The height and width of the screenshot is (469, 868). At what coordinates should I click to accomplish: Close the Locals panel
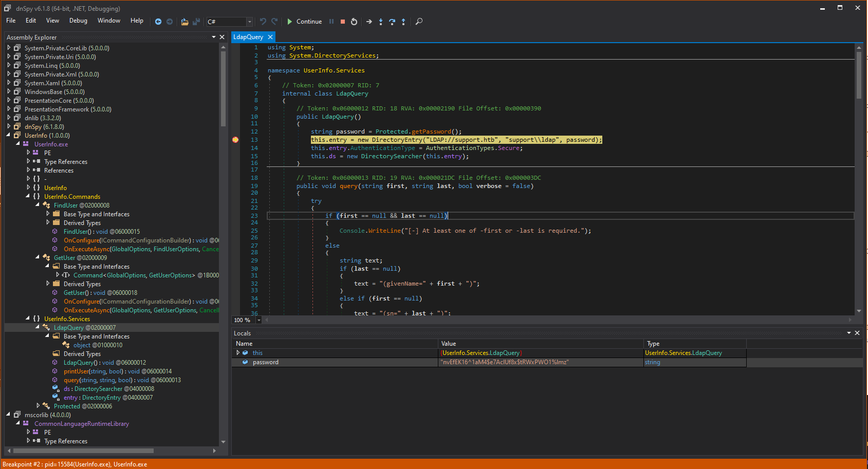pos(857,333)
